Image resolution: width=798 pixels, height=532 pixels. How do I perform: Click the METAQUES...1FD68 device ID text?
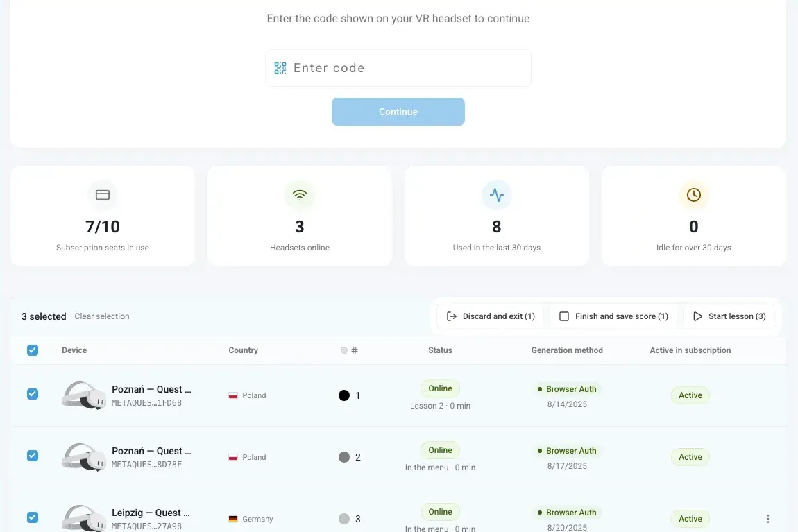[x=146, y=403]
